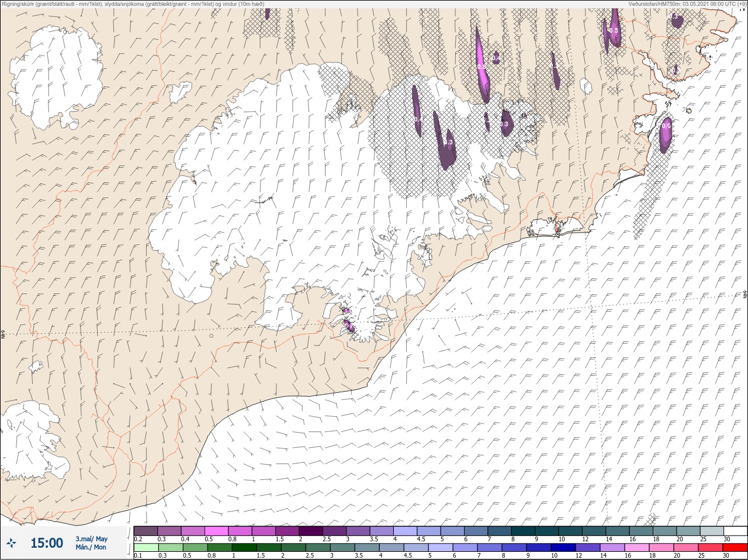Click the red 30 swatch in the rain legend
This screenshot has height=560, width=748.
pyautogui.click(x=735, y=548)
